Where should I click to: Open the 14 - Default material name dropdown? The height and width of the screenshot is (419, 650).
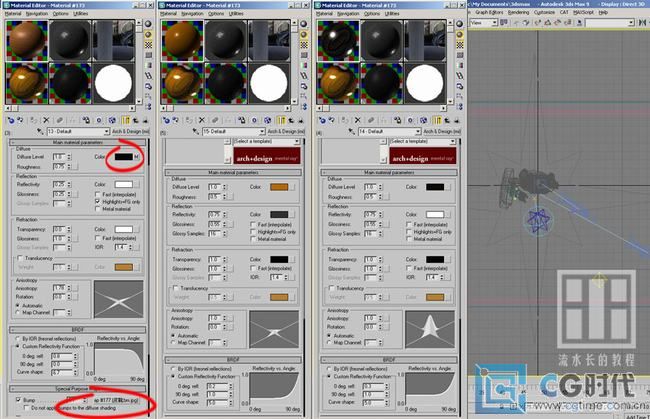418,131
